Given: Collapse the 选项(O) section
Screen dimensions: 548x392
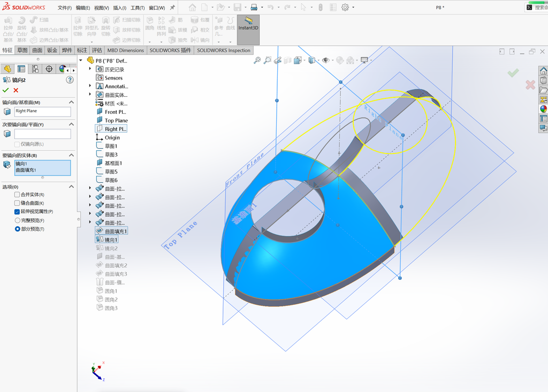Looking at the screenshot, I should pyautogui.click(x=71, y=187).
